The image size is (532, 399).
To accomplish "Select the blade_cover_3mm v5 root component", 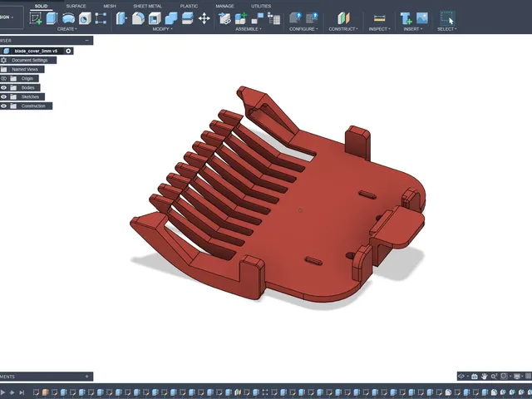I will click(x=36, y=51).
